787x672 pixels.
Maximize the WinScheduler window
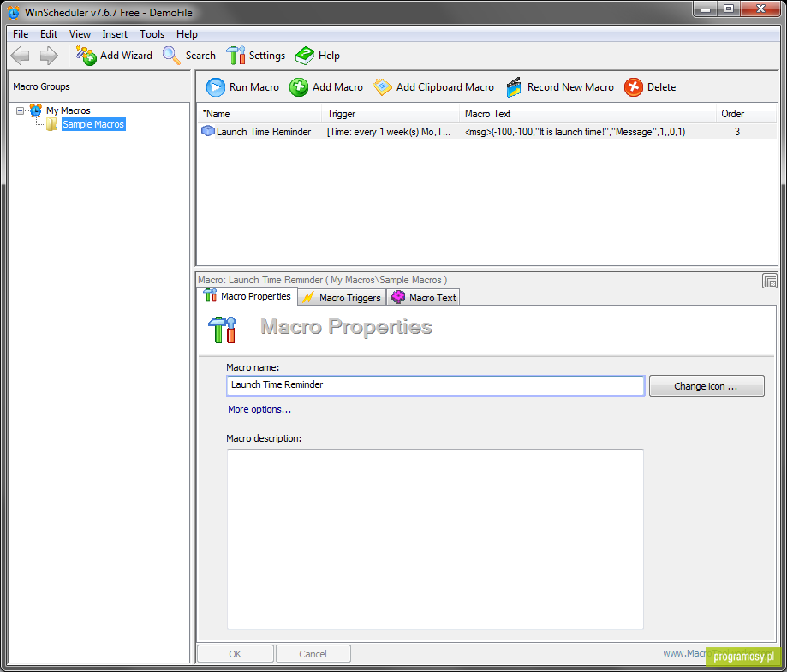pos(729,9)
